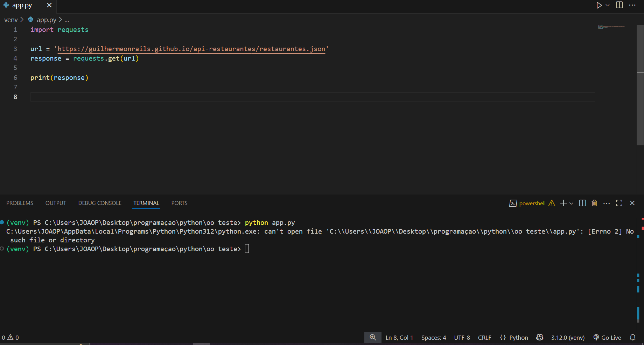Split the editor right

tap(619, 5)
